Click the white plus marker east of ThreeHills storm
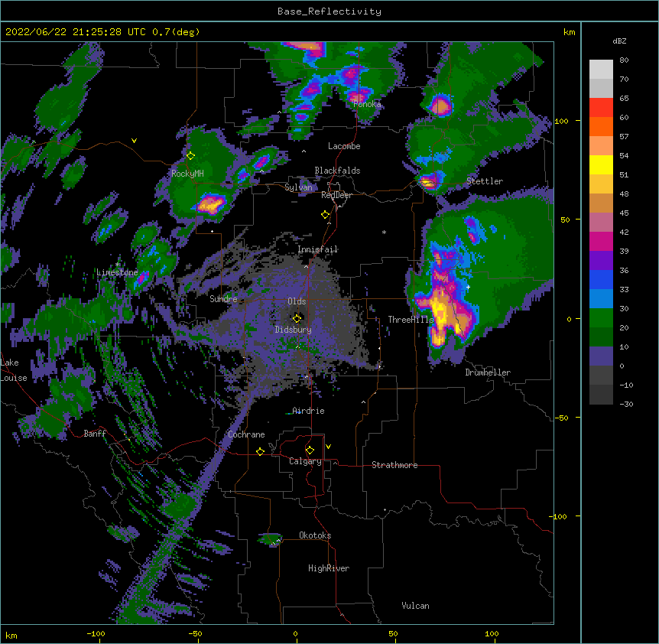This screenshot has width=659, height=644. pos(468,287)
